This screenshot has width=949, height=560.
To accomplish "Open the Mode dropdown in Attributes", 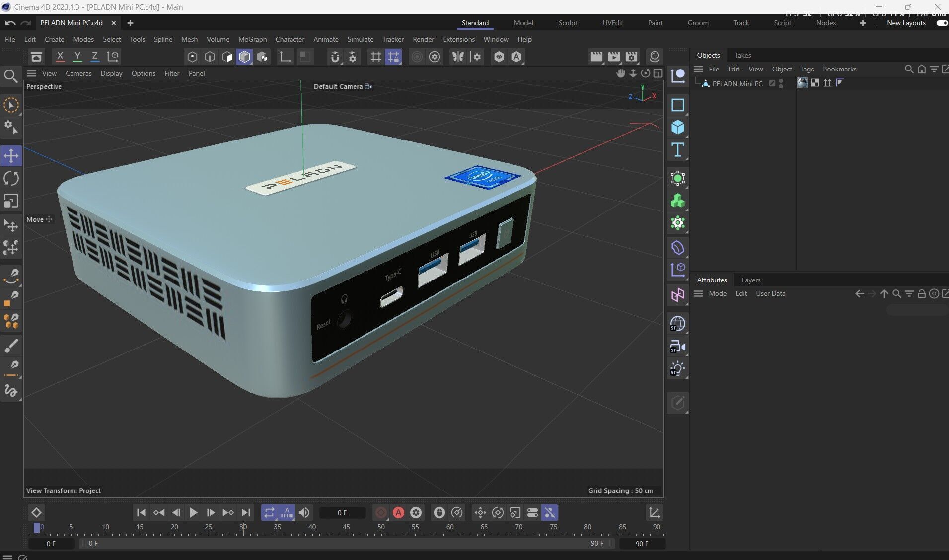I will (718, 294).
